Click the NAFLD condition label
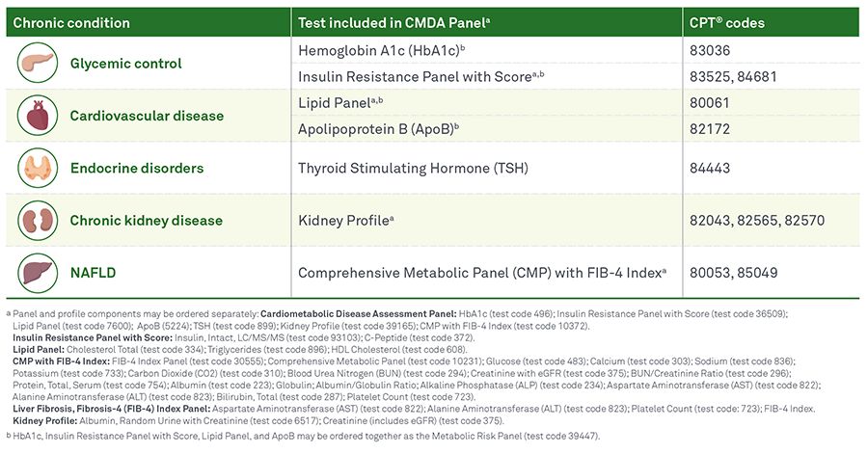Viewport: 868px width, 454px height. click(93, 272)
